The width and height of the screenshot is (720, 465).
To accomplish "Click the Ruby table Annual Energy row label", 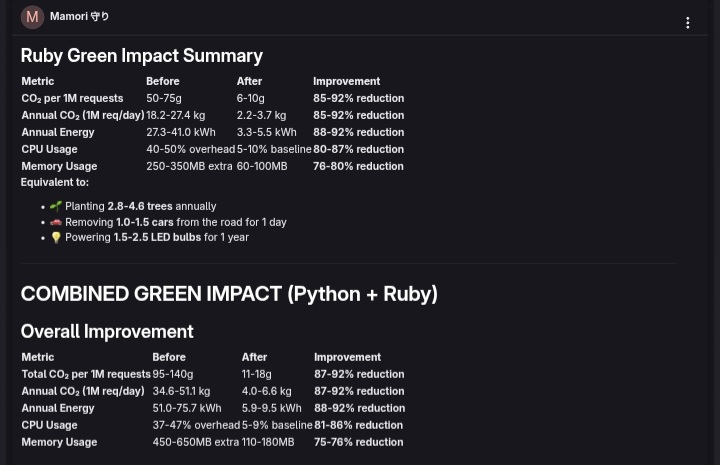I will pyautogui.click(x=58, y=132).
